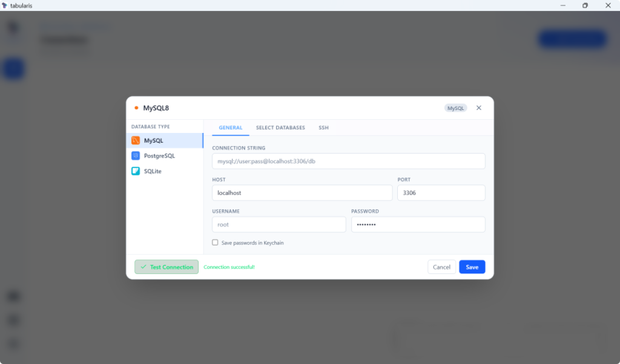The height and width of the screenshot is (364, 620).
Task: Pick the SQLite database type icon
Action: coord(136,171)
